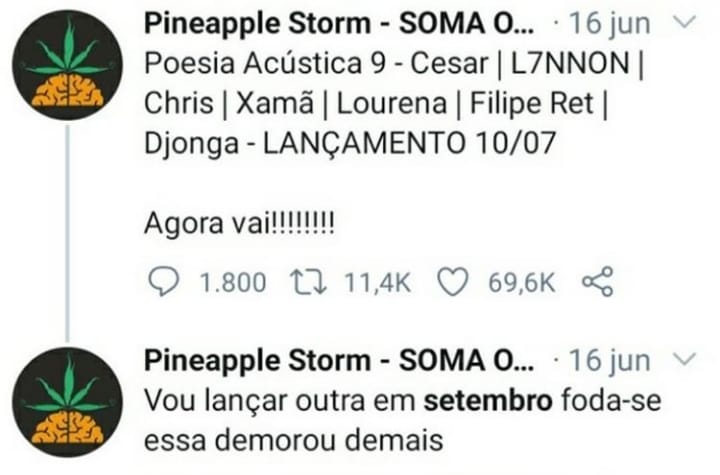The image size is (720, 475).
Task: Click the thread line connecting both tweets
Action: [x=68, y=233]
